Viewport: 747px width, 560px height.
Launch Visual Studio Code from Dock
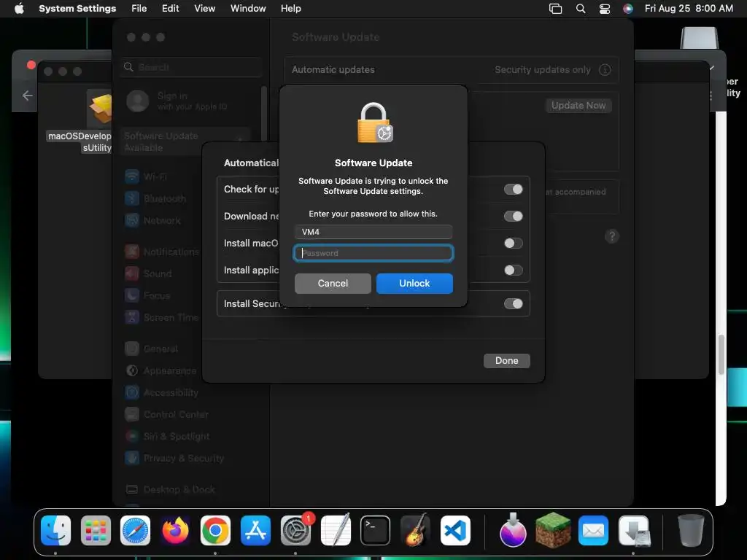tap(455, 531)
